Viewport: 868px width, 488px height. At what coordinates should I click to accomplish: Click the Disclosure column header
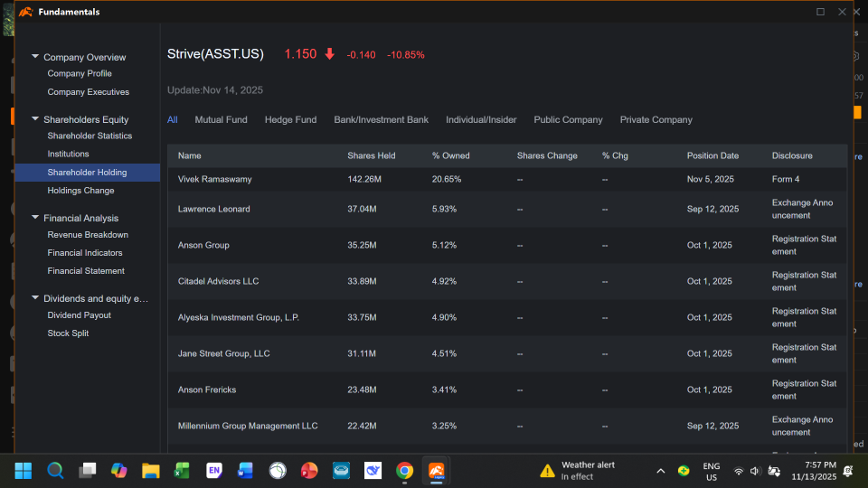[792, 156]
